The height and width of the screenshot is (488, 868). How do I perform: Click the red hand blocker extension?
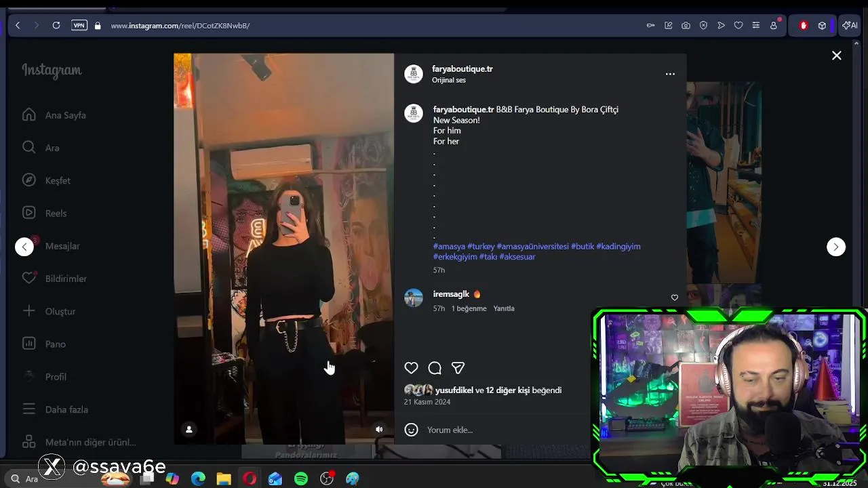[x=804, y=25]
